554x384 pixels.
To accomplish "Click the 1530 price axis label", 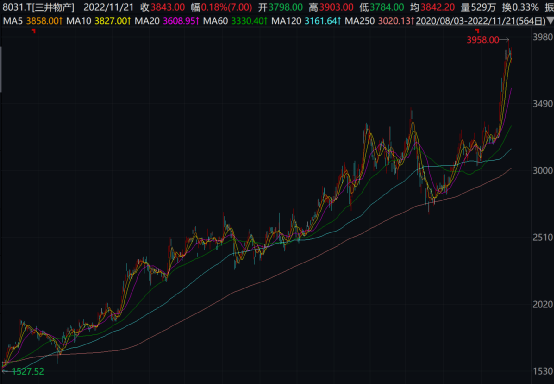I will click(543, 371).
